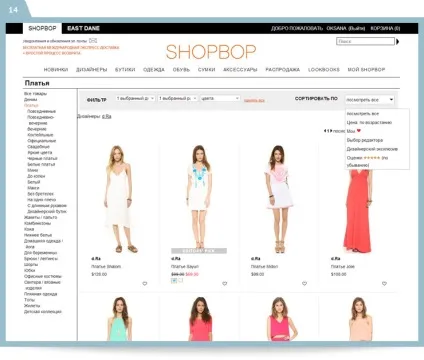Click the 'd.Ra' designer filter link
Image resolution: width=424 pixels, height=360 pixels.
click(x=107, y=116)
